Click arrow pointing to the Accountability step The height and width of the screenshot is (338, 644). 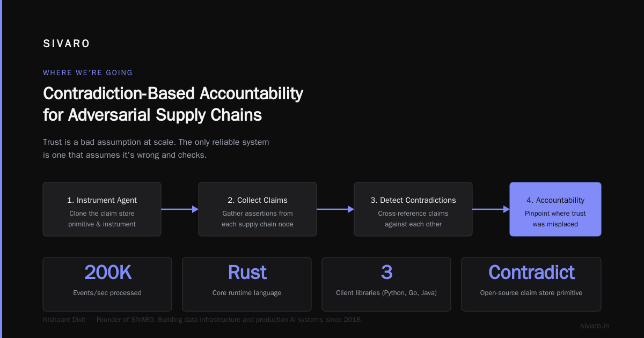point(491,209)
